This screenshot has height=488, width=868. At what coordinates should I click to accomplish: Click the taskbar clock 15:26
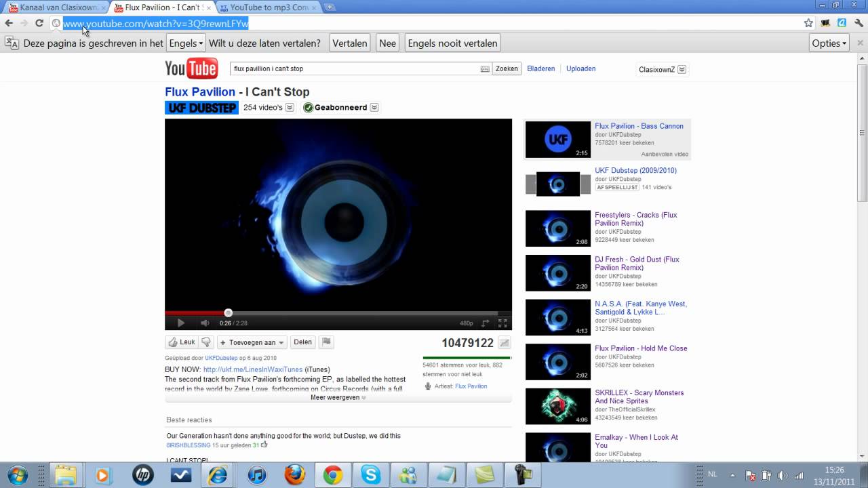point(834,470)
